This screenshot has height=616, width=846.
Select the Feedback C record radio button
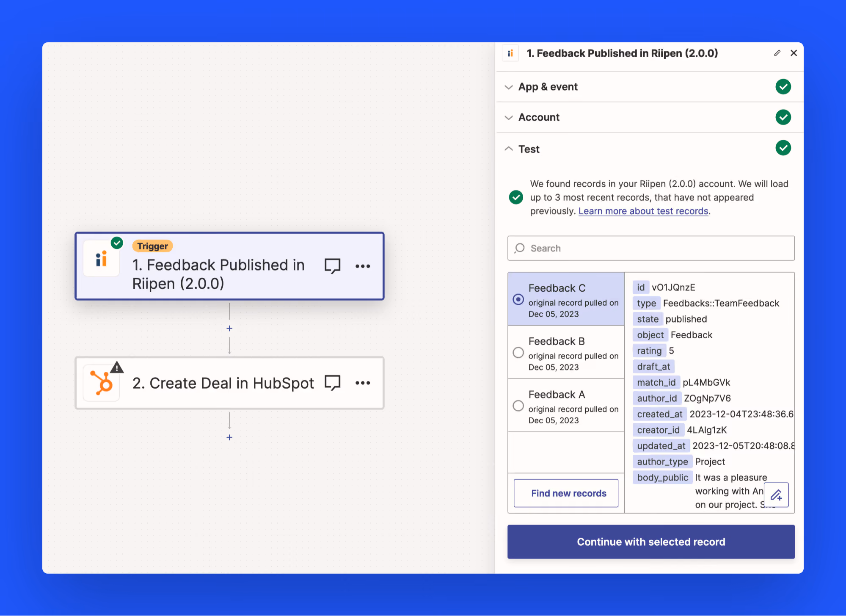[x=518, y=299]
